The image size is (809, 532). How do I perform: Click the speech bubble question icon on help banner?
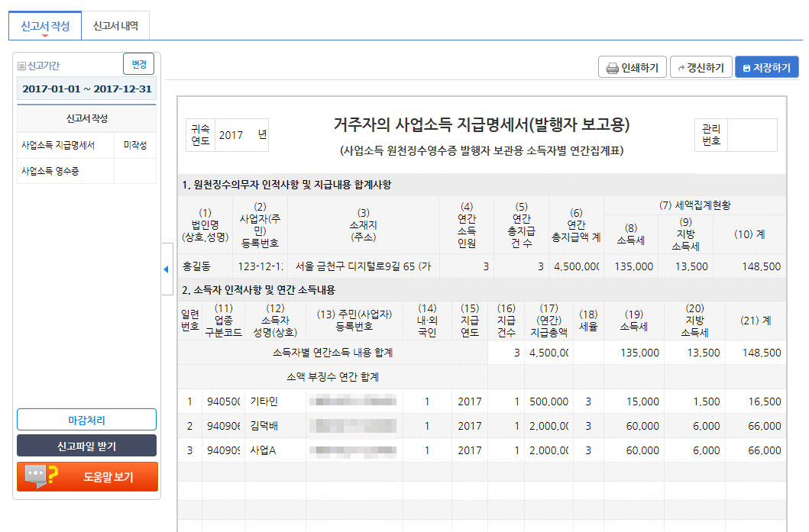(41, 476)
